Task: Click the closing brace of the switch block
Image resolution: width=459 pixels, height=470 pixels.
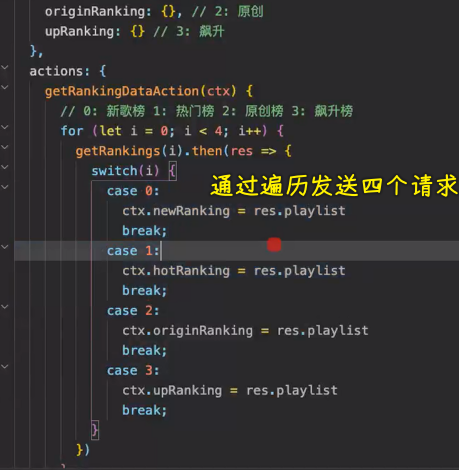Action: [95, 430]
